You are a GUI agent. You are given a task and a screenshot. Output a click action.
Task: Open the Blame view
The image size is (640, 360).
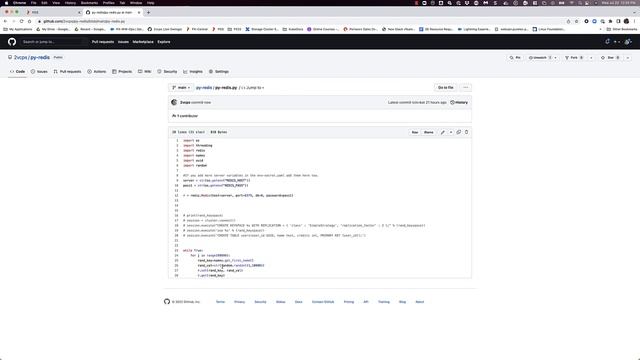coord(429,132)
